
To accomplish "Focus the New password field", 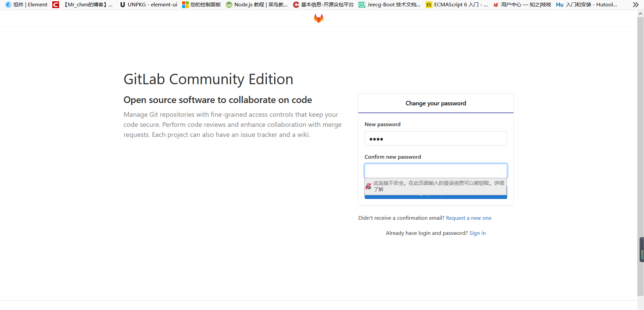I will [436, 139].
